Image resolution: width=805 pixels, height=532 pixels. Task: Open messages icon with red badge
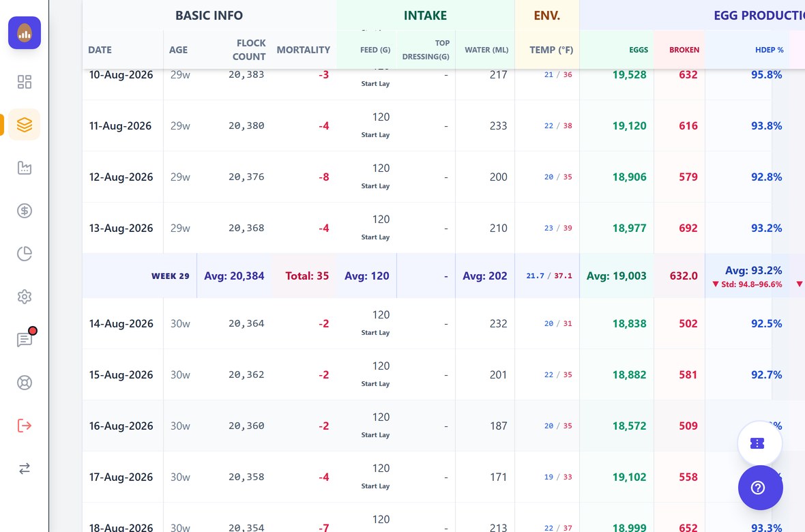point(24,340)
